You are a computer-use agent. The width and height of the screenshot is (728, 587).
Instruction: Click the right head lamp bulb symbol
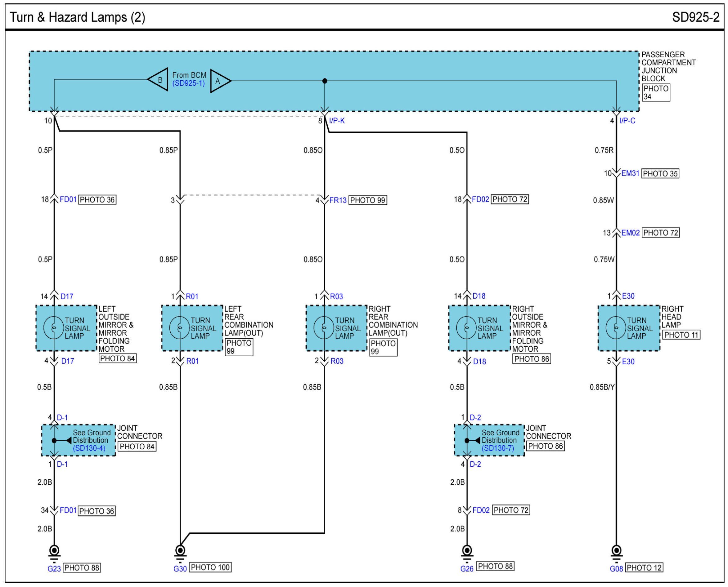point(616,328)
